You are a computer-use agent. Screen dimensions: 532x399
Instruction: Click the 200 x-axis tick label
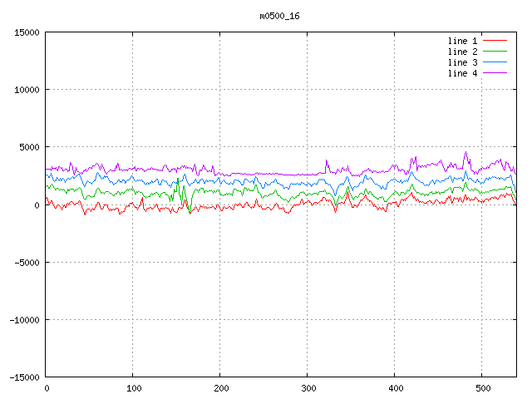[220, 388]
